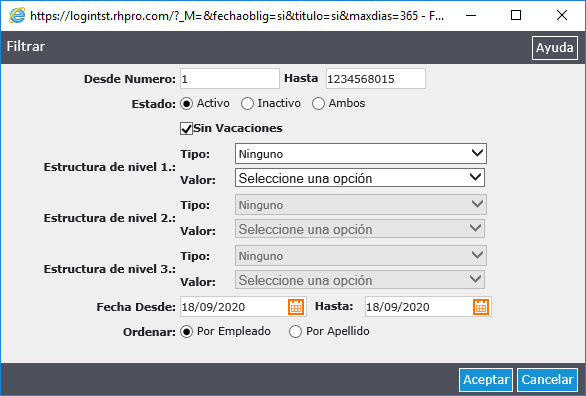Open the Fecha Desde calendar picker
This screenshot has height=396, width=586.
tap(296, 307)
